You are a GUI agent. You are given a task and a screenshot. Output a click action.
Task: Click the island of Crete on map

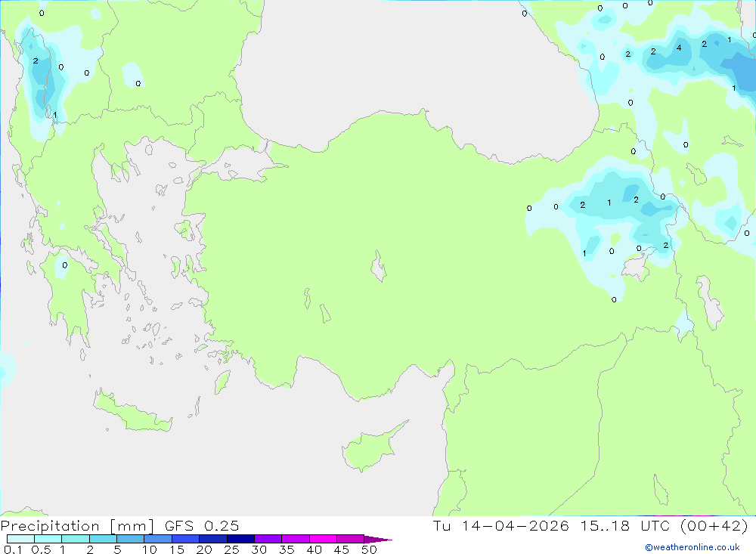coord(131,411)
